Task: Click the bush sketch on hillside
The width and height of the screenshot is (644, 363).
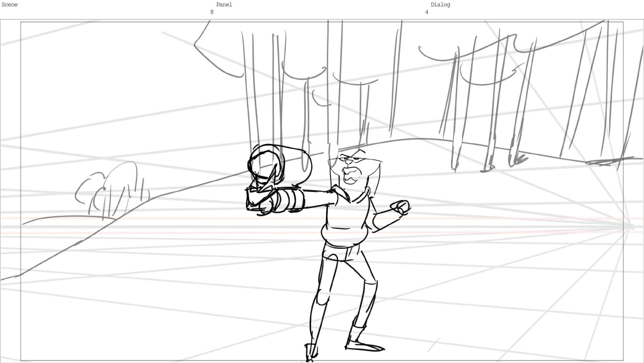Action: (x=112, y=191)
